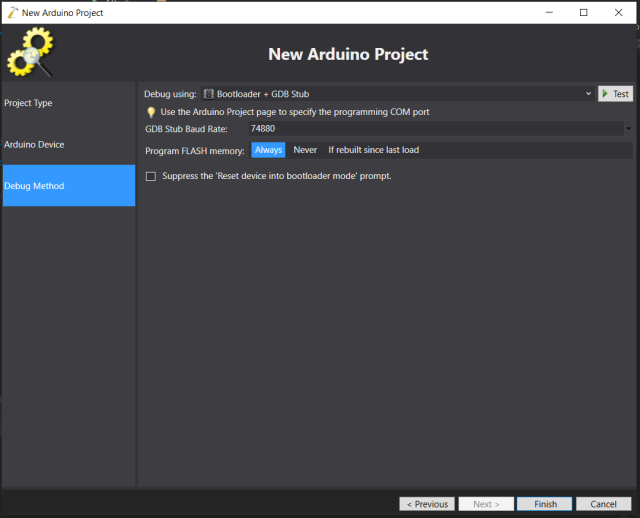This screenshot has width=640, height=518.
Task: Click the Previous button
Action: coord(427,504)
